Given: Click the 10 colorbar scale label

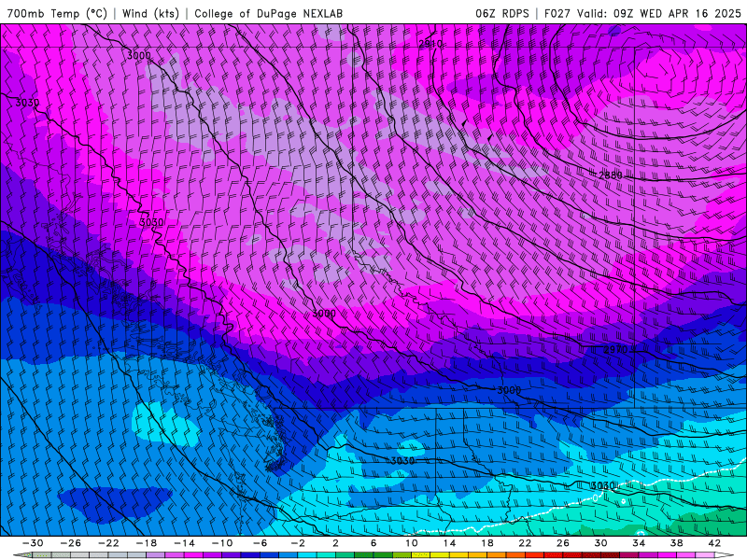Looking at the screenshot, I should click(412, 543).
